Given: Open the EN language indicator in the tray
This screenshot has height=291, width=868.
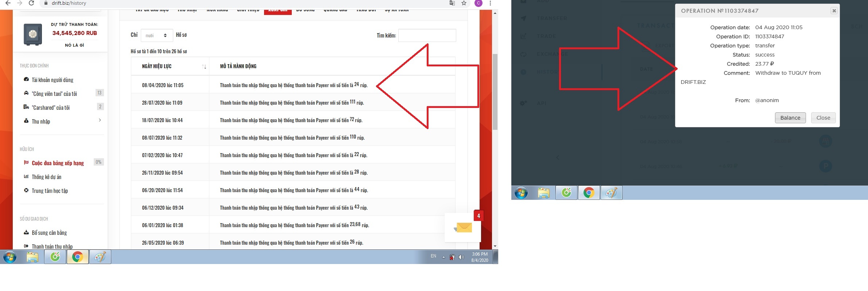Looking at the screenshot, I should (x=433, y=256).
